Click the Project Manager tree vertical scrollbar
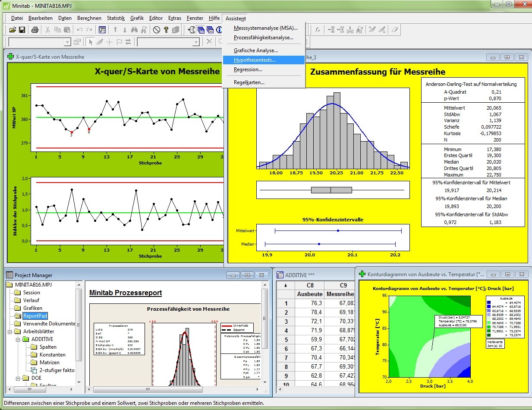The height and width of the screenshot is (410, 532). (x=79, y=333)
